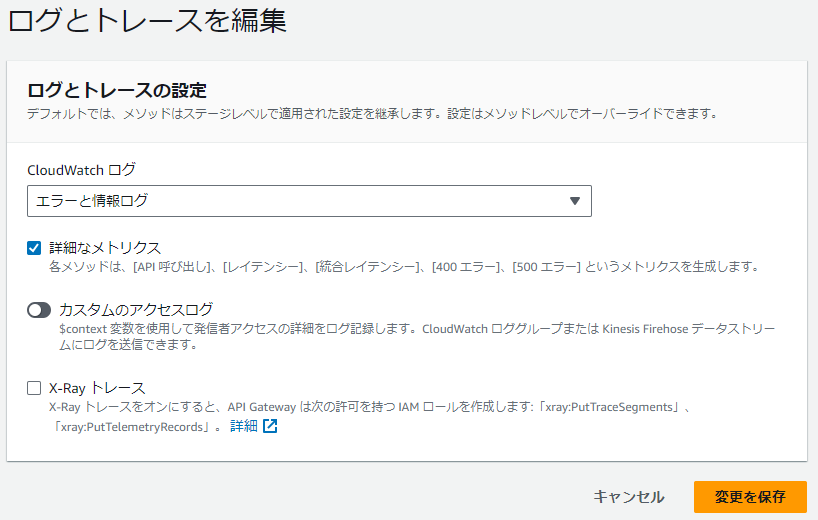Click the ログとトレースの設定 heading
This screenshot has width=818, height=520.
(117, 90)
